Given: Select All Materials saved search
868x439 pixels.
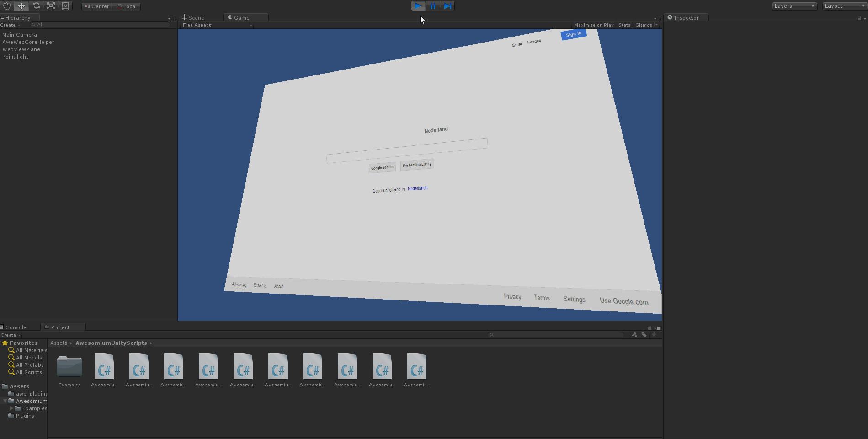Looking at the screenshot, I should coord(28,350).
